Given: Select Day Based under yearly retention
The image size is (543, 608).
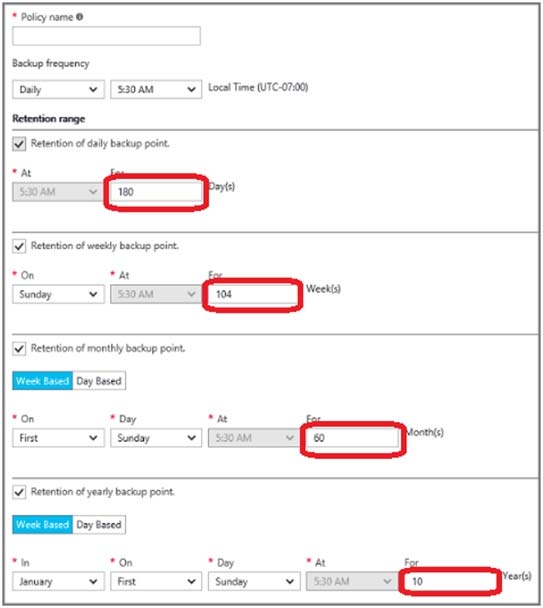Looking at the screenshot, I should (99, 525).
